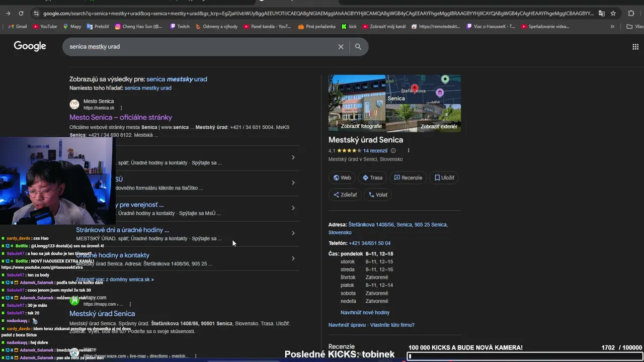Click Navrhnúť nové hodiny link
Screen dimensions: 644x362
(x=365, y=312)
